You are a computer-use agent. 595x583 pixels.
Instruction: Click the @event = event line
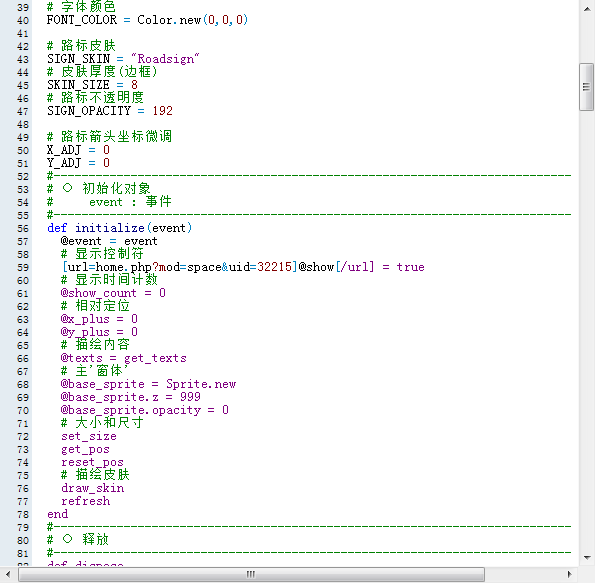point(109,241)
